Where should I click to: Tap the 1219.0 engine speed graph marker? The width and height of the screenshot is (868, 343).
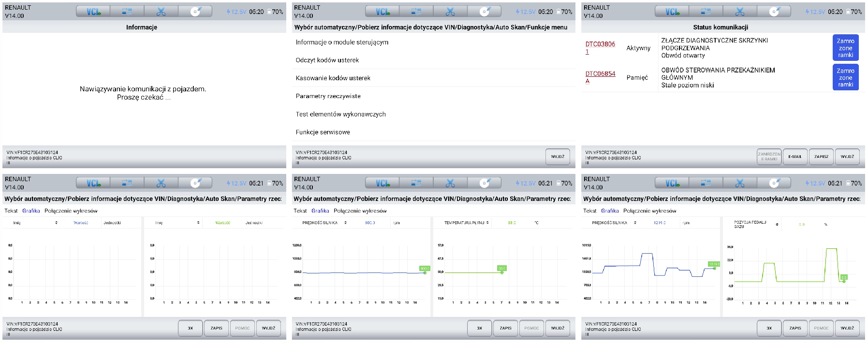tap(714, 264)
